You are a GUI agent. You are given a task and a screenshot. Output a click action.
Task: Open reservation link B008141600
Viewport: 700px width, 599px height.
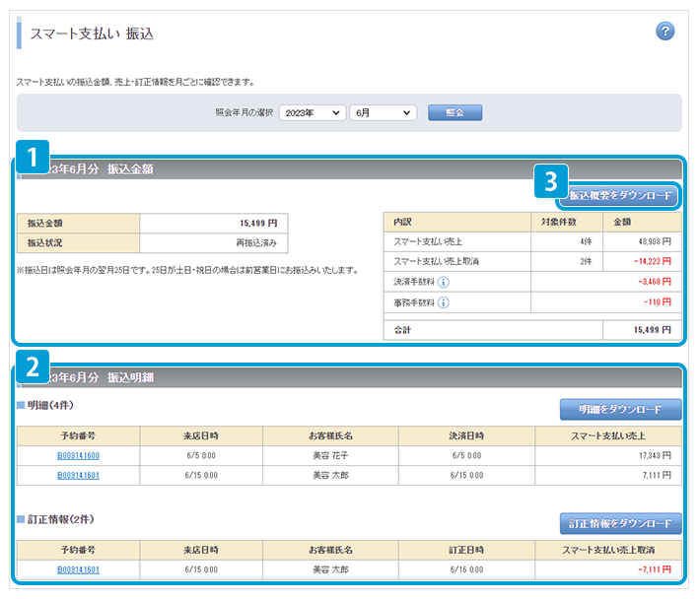[x=79, y=455]
